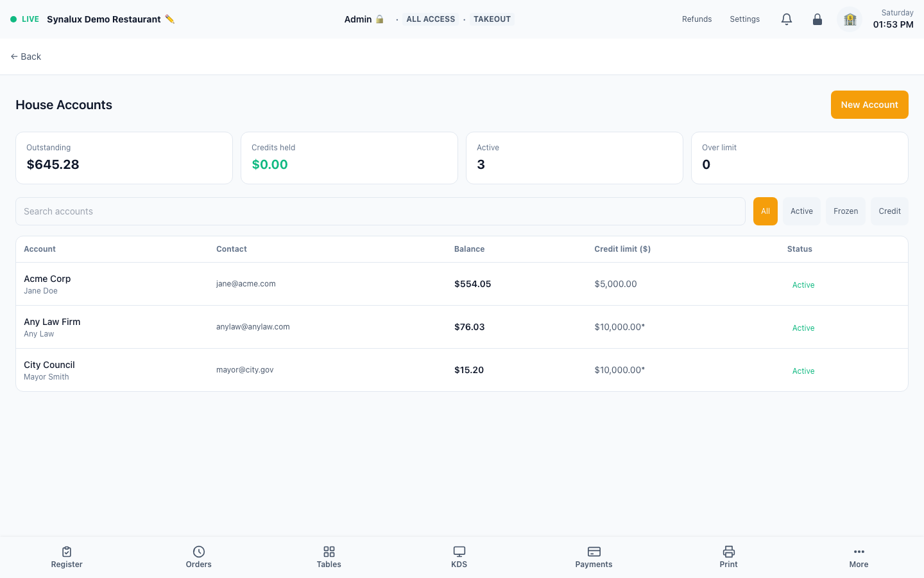Click the Outstanding $645.28 card

tap(124, 158)
